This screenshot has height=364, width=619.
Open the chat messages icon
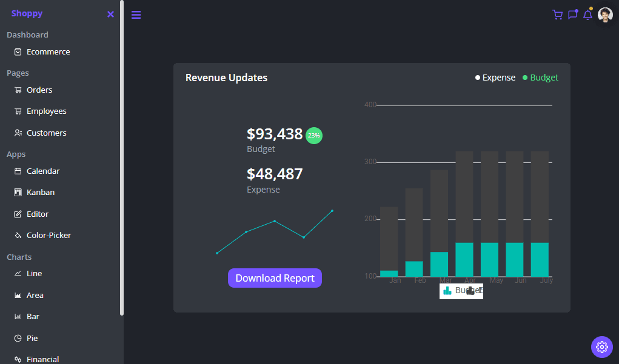pyautogui.click(x=572, y=14)
